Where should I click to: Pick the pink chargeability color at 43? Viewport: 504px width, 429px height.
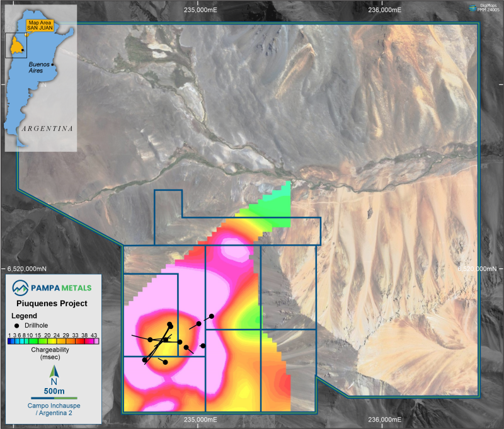[x=94, y=341]
